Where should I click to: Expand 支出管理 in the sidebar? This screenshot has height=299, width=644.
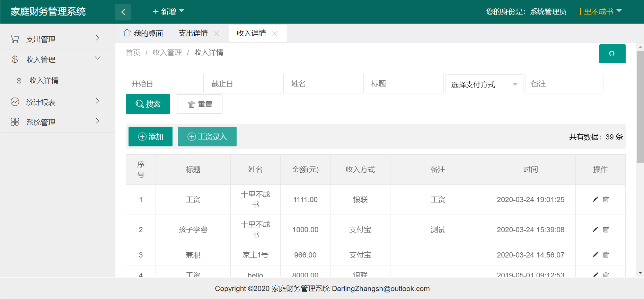[58, 39]
